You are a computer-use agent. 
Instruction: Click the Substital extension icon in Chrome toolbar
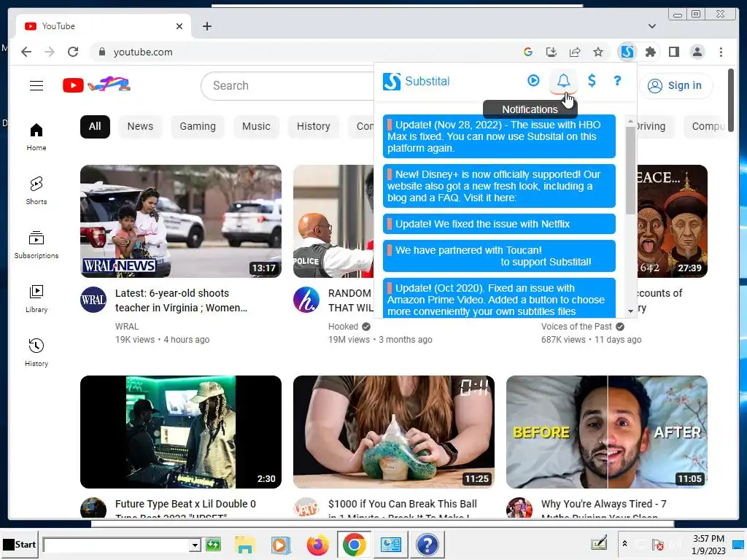click(627, 52)
